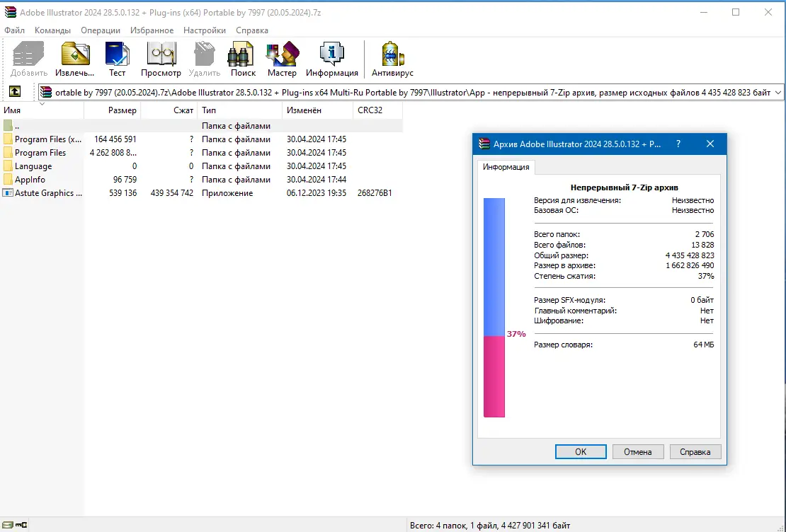Click the Language folder icon
Screen dimensions: 786x532
(8, 166)
